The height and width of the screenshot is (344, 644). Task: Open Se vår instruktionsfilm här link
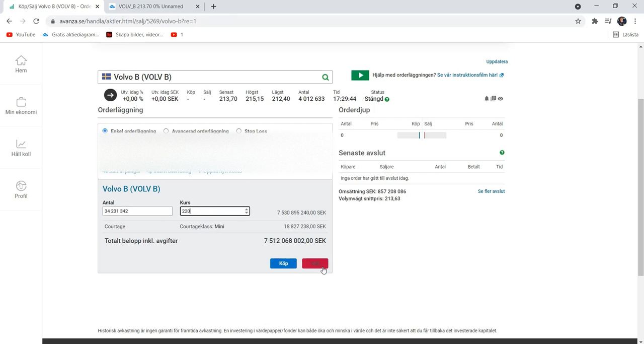(x=470, y=75)
